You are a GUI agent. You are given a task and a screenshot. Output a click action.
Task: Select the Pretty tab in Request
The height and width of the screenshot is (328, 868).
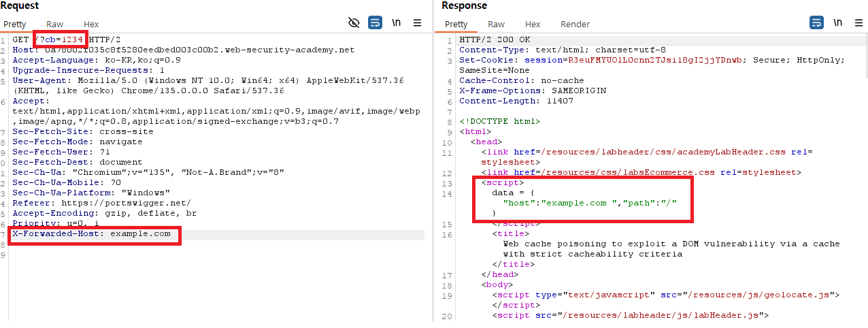tap(15, 24)
